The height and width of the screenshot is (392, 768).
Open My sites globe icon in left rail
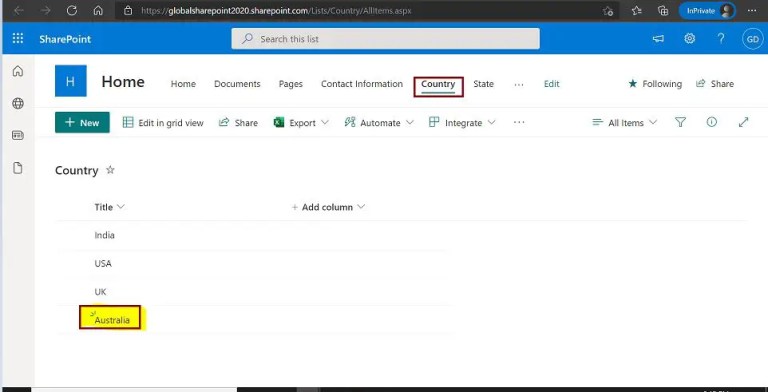tap(18, 103)
